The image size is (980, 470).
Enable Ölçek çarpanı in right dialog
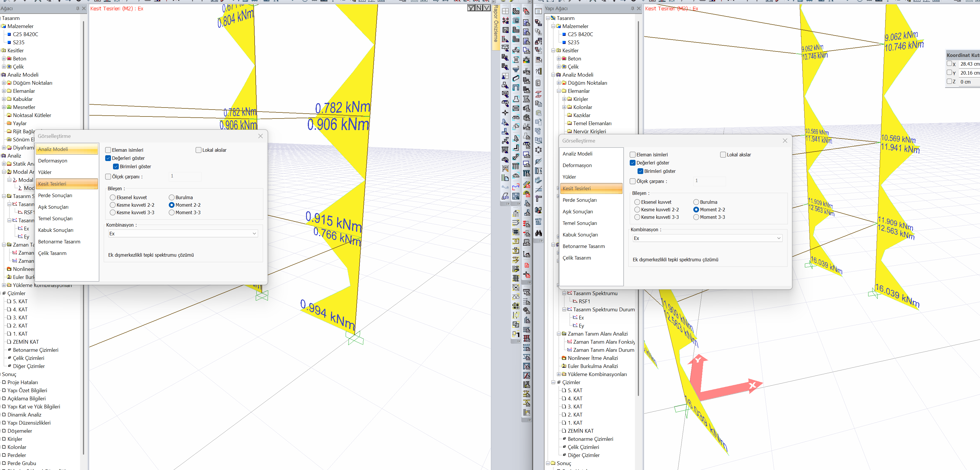[633, 181]
